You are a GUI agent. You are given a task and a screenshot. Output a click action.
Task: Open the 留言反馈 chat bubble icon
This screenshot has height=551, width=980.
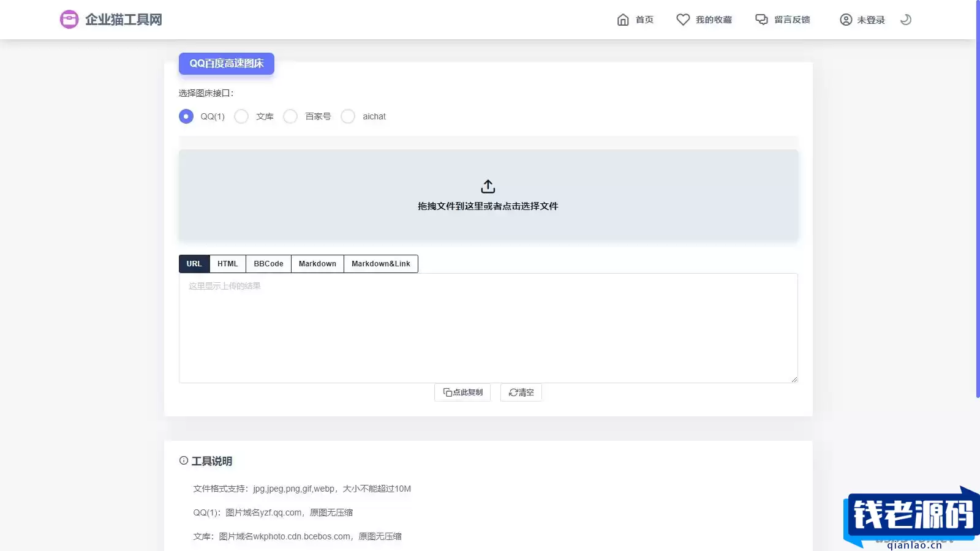pyautogui.click(x=761, y=20)
